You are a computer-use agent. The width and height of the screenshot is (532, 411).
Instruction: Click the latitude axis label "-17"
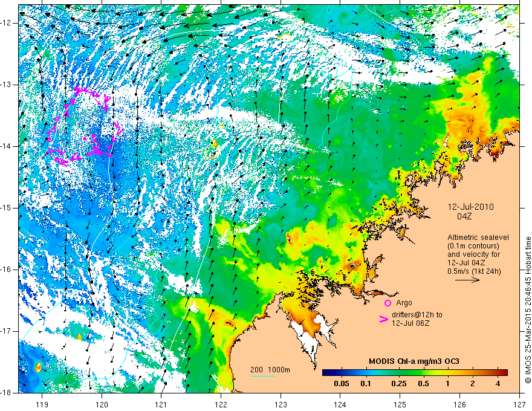[x=6, y=331]
